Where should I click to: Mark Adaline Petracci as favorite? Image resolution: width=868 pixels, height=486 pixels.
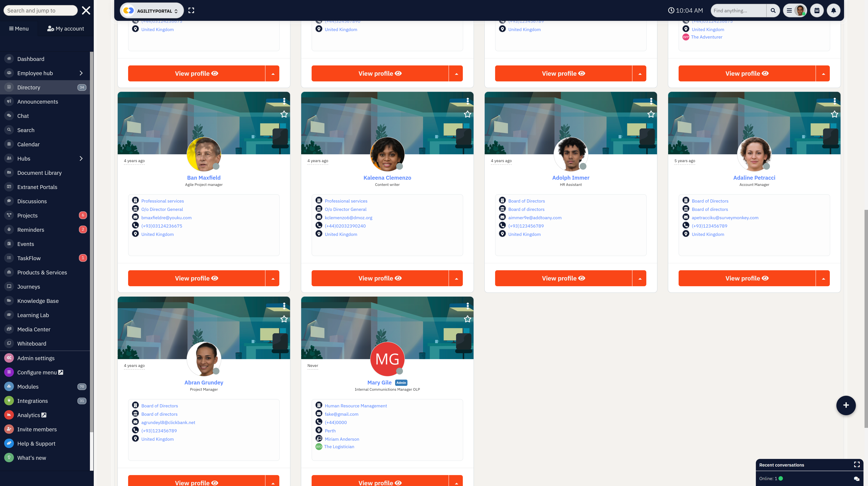point(834,114)
